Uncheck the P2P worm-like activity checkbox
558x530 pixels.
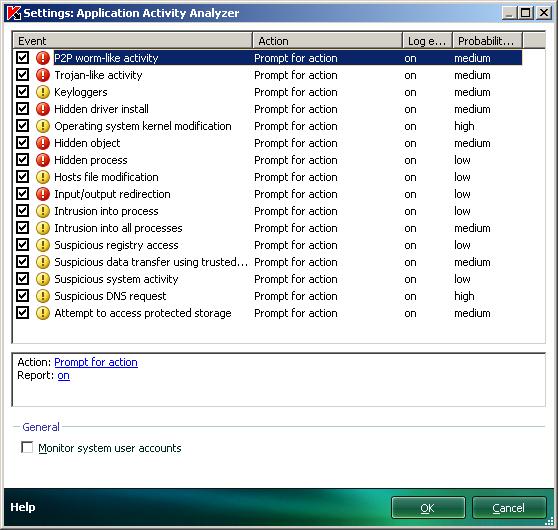coord(22,58)
